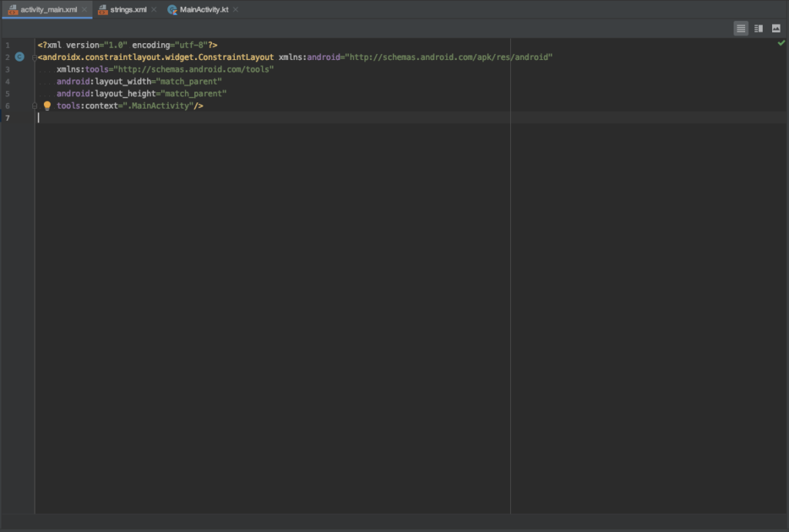The image size is (789, 532).
Task: Close the strings.xml tab
Action: pyautogui.click(x=153, y=9)
